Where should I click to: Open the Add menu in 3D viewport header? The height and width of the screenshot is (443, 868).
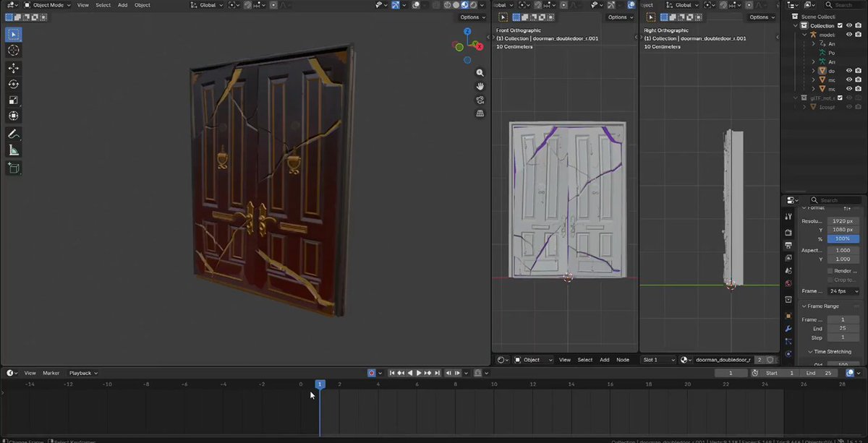[123, 5]
